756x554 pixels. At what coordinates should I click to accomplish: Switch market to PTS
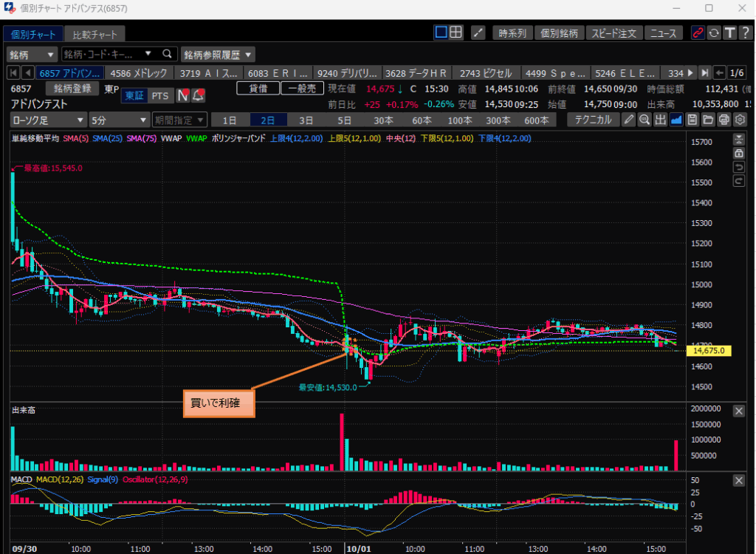160,95
